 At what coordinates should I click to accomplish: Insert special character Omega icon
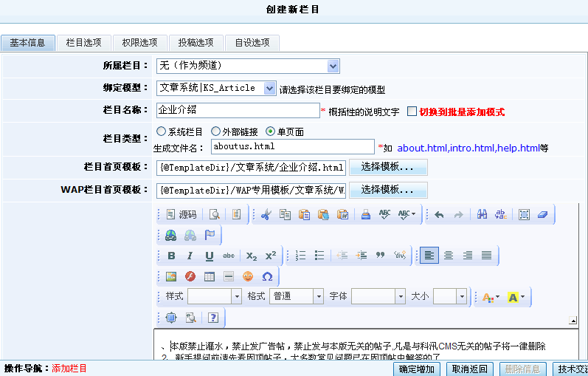[x=267, y=276]
